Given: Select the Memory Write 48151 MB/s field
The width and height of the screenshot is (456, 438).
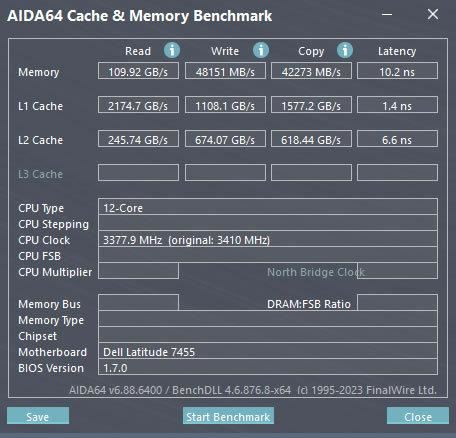Looking at the screenshot, I should point(225,71).
